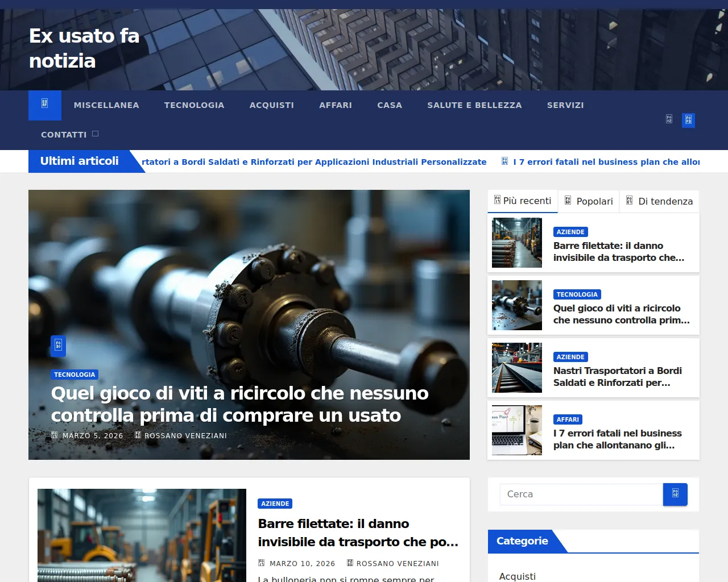
Task: Select the Più recenti tab
Action: point(523,201)
